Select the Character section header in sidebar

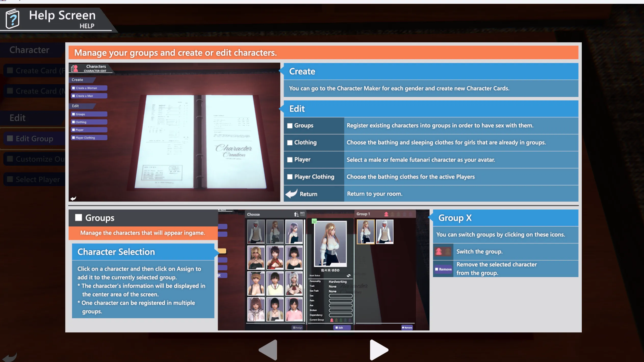tap(30, 50)
